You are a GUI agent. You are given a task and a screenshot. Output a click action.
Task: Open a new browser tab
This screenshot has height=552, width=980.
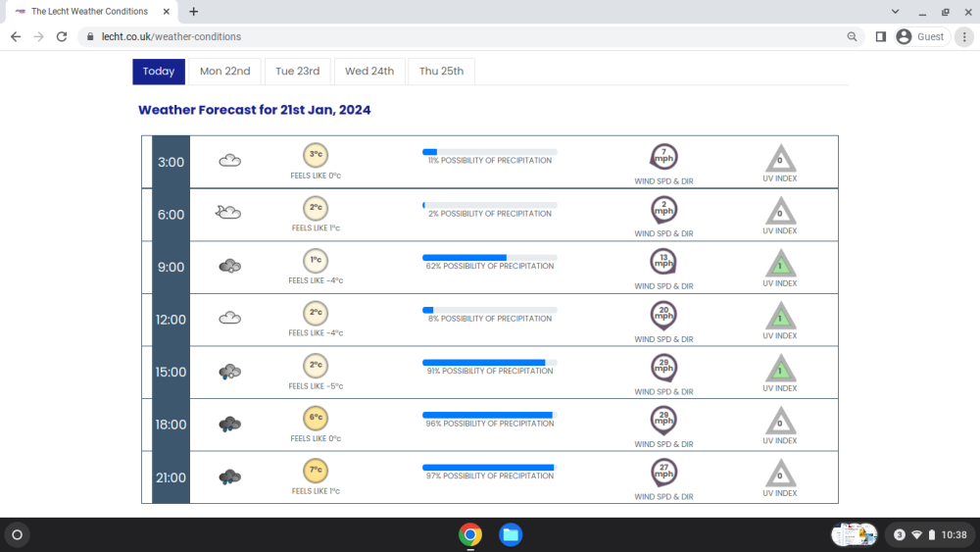194,11
